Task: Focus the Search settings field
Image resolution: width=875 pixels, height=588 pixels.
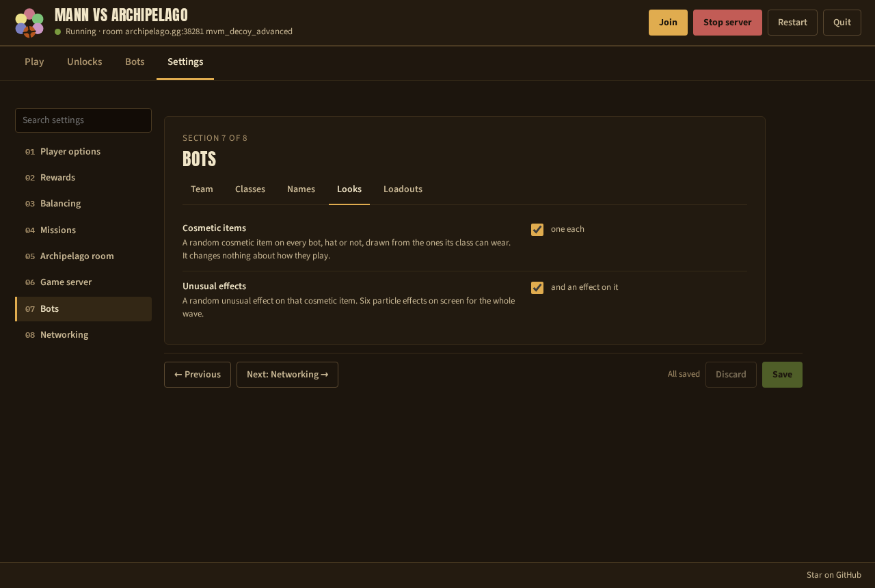Action: [83, 120]
